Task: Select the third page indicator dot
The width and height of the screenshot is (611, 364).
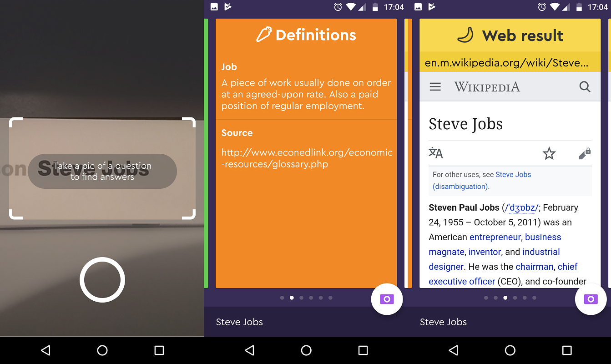Action: coord(505,298)
